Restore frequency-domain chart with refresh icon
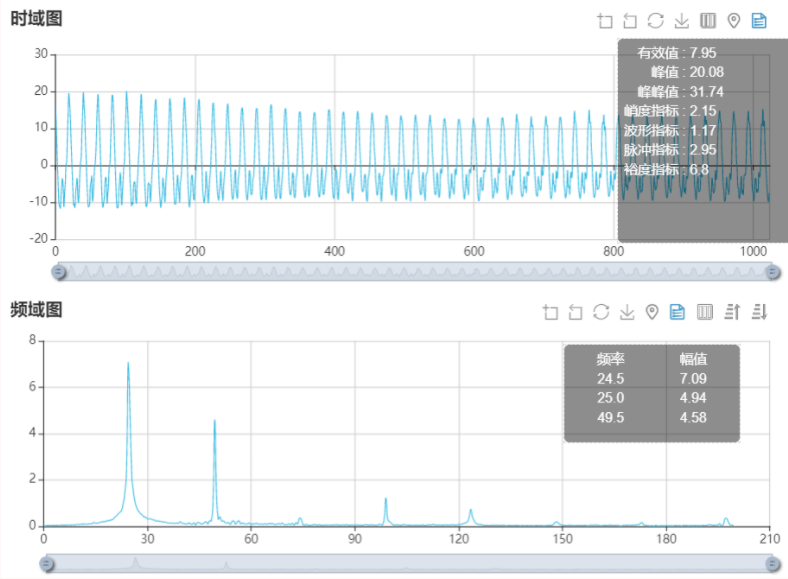The width and height of the screenshot is (788, 579). [x=601, y=312]
